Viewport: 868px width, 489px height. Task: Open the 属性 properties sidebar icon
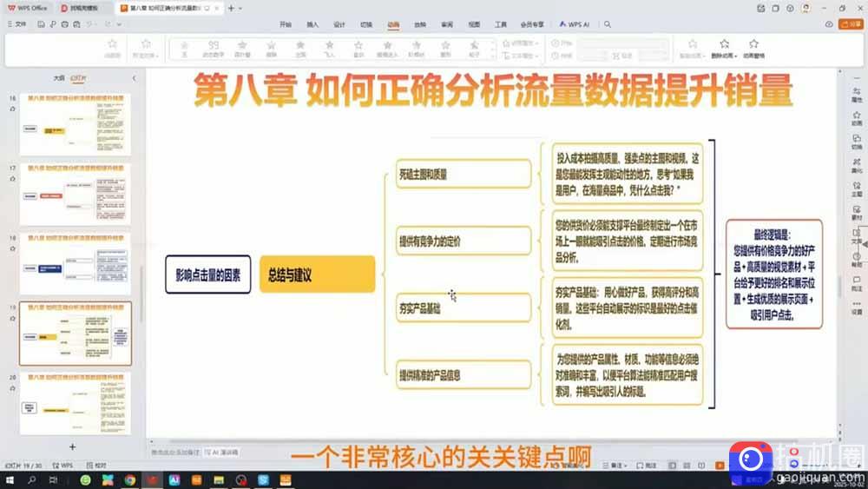pos(857,95)
